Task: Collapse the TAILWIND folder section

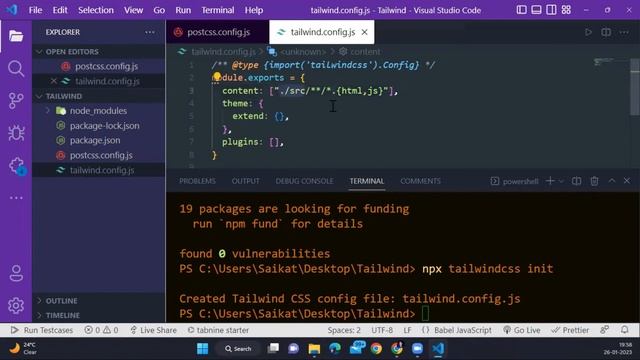Action: coord(99,96)
